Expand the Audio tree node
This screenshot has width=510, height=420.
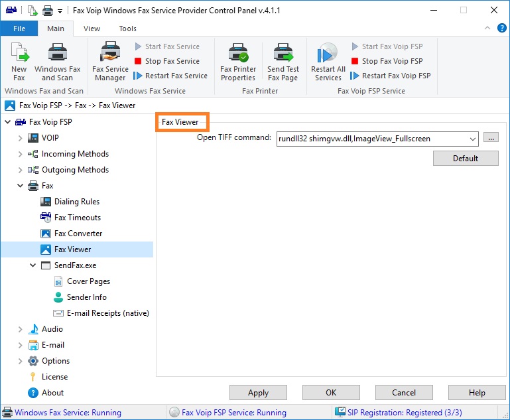pos(20,329)
